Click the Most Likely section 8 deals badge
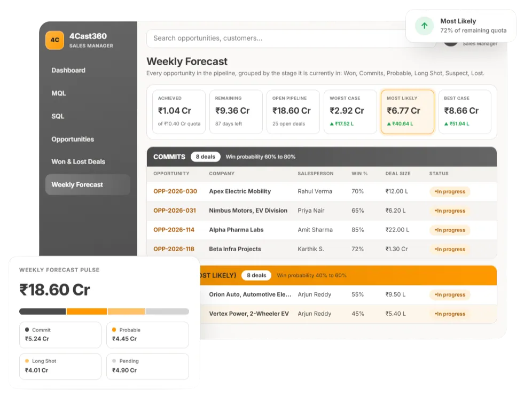This screenshot has width=532, height=396. point(256,275)
